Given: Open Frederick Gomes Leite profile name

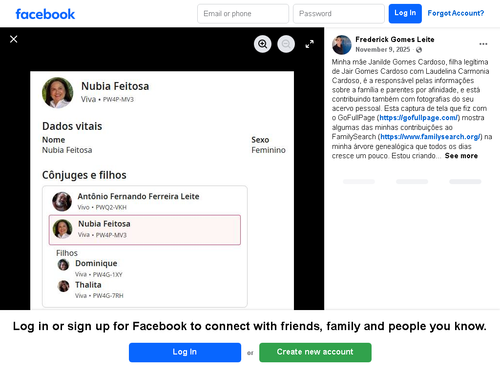Looking at the screenshot, I should click(395, 39).
